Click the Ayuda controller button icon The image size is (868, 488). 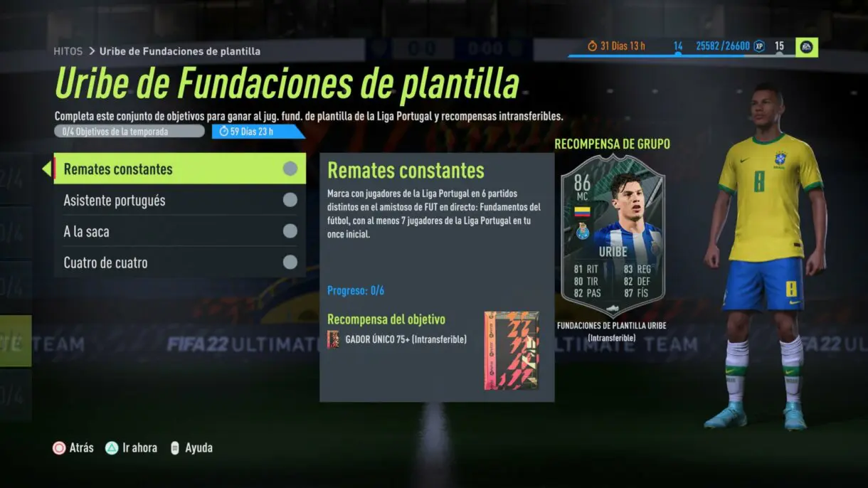point(174,448)
